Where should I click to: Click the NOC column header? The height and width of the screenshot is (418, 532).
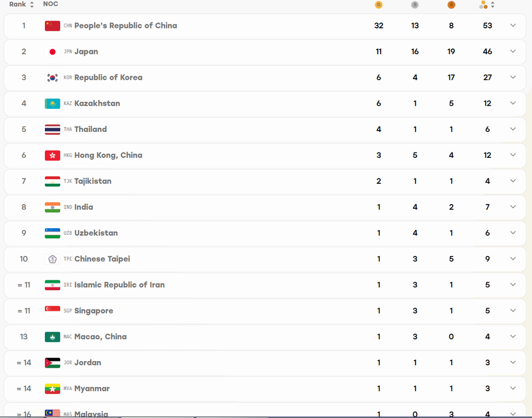tap(51, 4)
